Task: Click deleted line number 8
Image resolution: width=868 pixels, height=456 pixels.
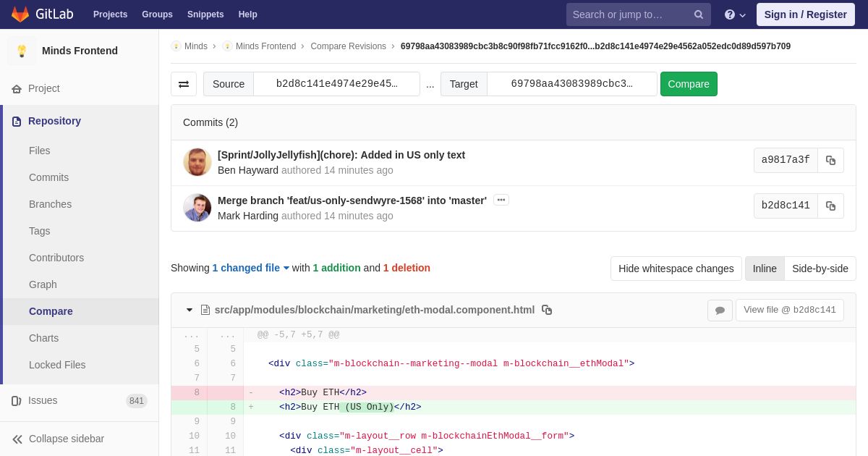Action: point(197,393)
